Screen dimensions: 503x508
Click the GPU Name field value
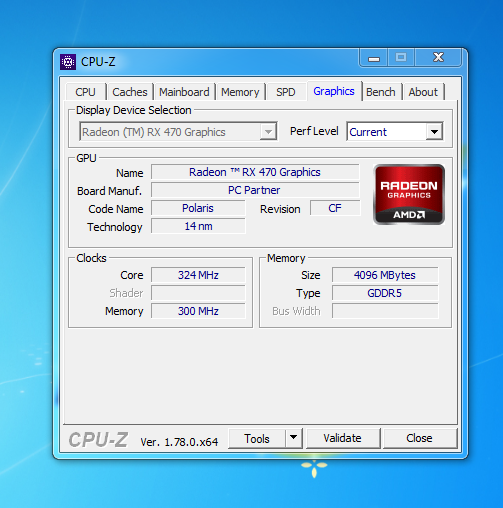(x=255, y=172)
